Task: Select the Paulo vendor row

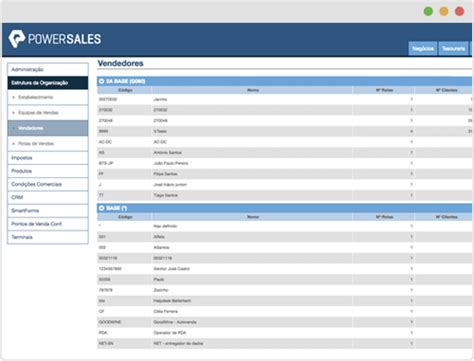Action: click(285, 279)
